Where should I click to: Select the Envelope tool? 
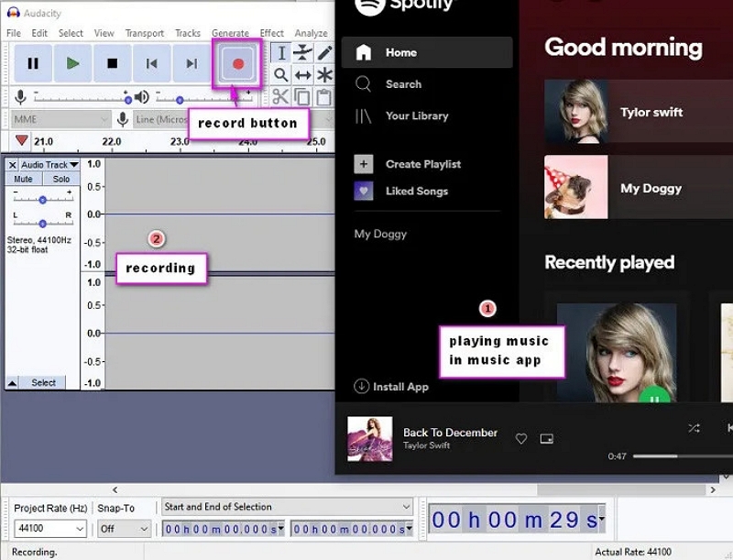pyautogui.click(x=302, y=53)
